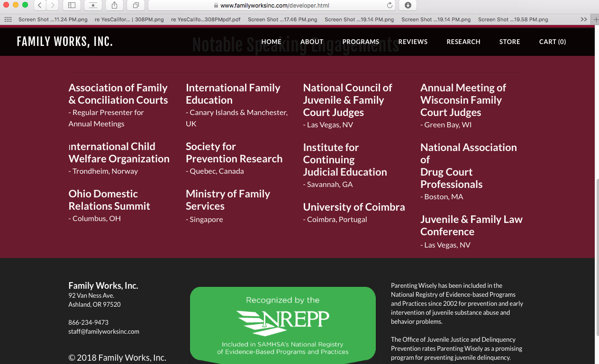
Task: Open the CART (0) link
Action: pyautogui.click(x=552, y=42)
